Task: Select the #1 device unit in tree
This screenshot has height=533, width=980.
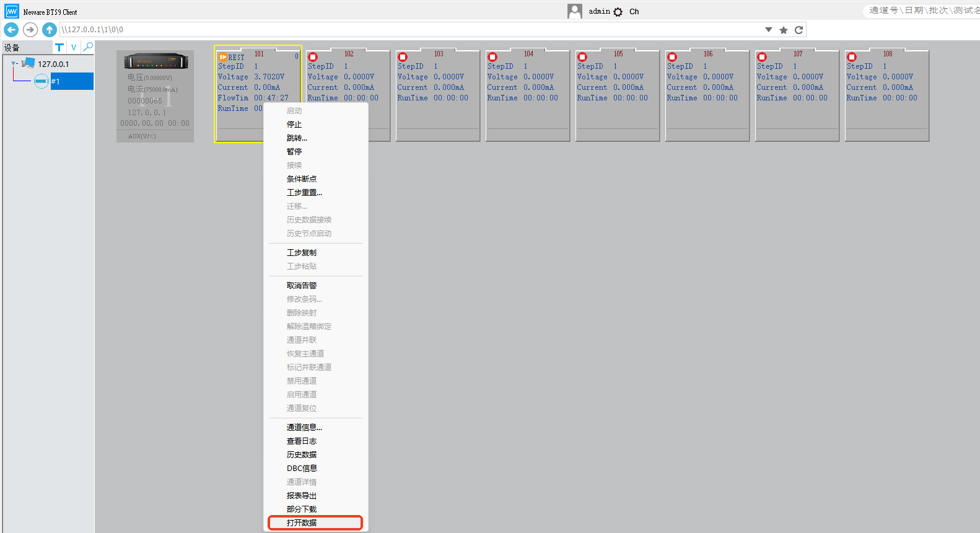Action: (x=71, y=81)
